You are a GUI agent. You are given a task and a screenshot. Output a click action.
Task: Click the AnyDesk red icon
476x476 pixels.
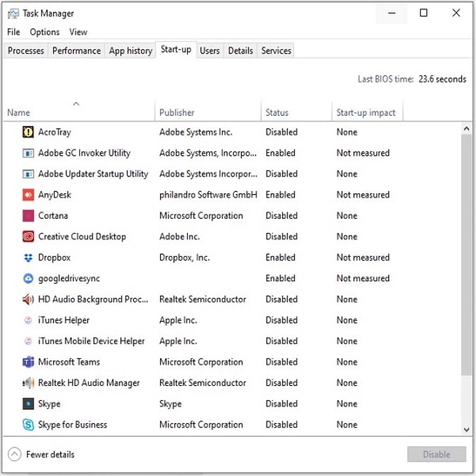(28, 195)
